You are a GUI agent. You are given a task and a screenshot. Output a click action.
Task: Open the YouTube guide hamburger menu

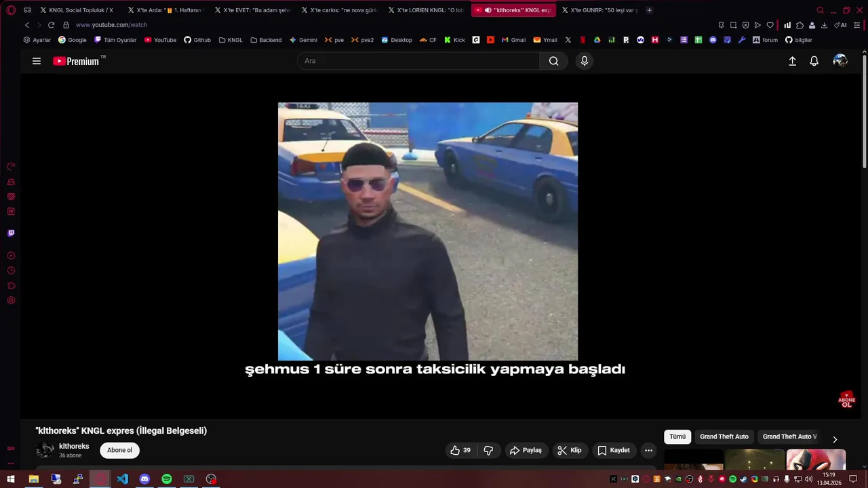point(37,61)
